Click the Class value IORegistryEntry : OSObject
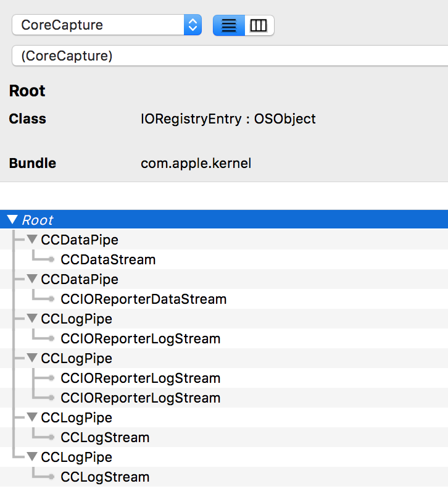 [x=228, y=119]
